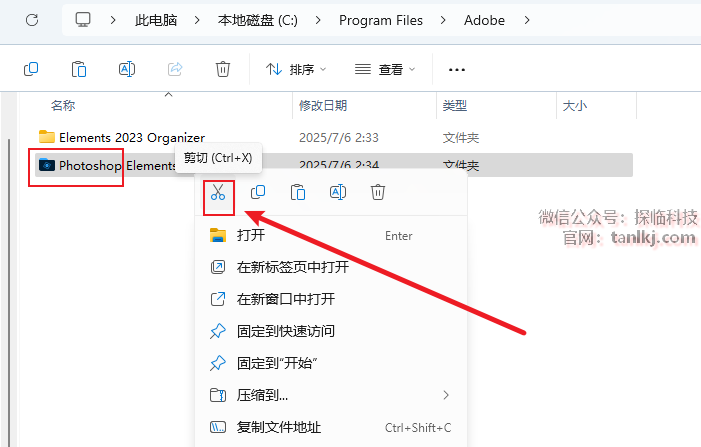Click the toolbar Rename icon
The image size is (701, 447).
pyautogui.click(x=127, y=69)
